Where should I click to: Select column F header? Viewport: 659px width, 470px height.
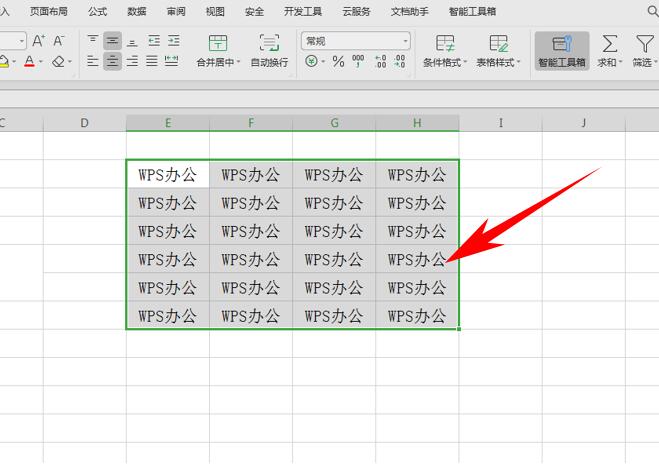tap(251, 123)
